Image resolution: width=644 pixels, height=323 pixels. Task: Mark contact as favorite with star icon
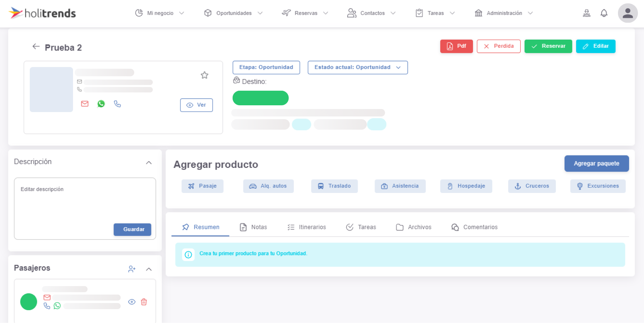point(204,75)
